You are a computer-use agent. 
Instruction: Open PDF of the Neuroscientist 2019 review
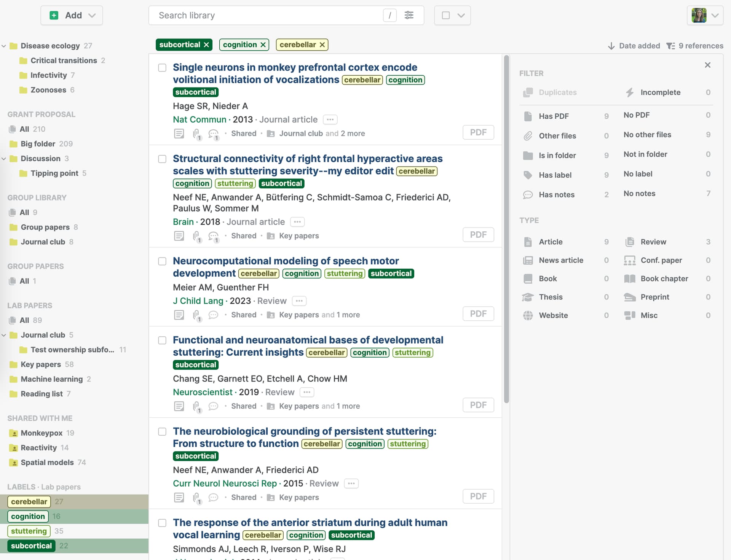[478, 405]
